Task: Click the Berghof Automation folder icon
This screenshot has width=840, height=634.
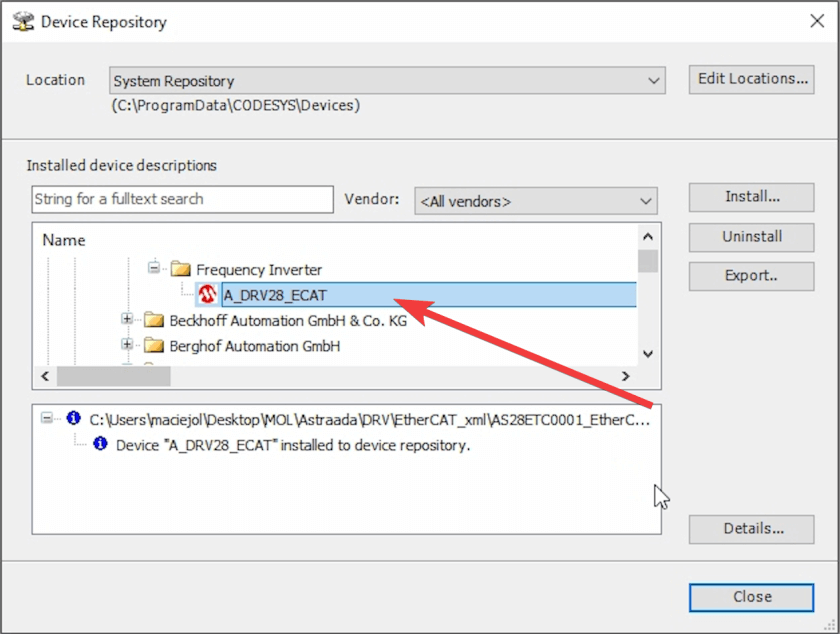Action: coord(154,346)
